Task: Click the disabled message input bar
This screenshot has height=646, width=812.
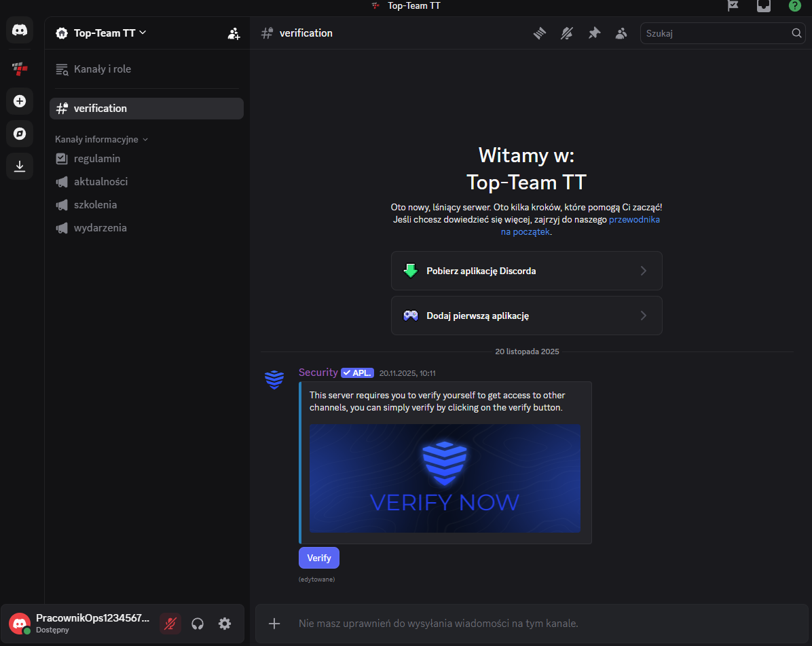Action: tap(532, 624)
